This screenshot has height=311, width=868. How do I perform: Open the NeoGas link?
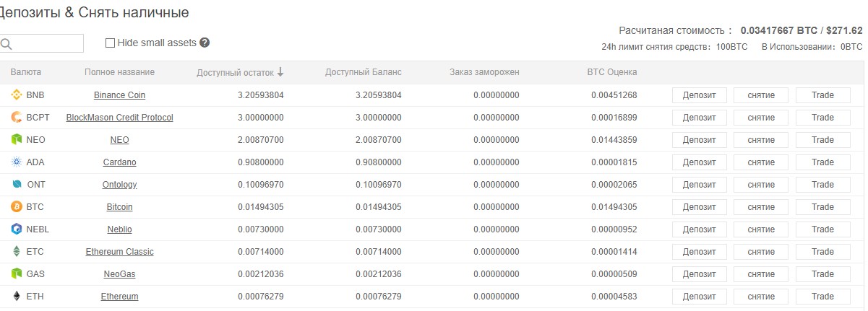(120, 274)
